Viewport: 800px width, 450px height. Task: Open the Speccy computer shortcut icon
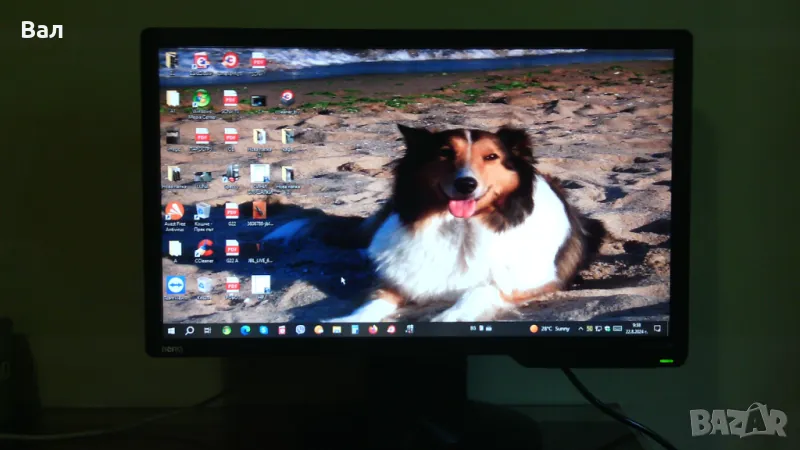point(231,177)
